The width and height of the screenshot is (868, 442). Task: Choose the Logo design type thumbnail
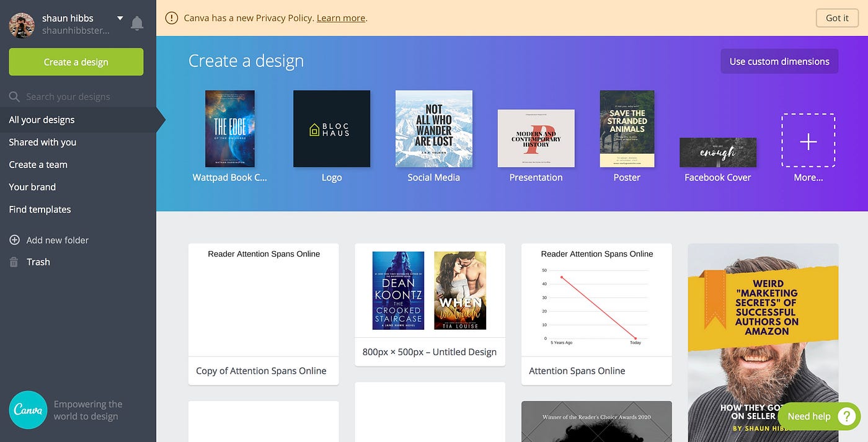click(332, 129)
